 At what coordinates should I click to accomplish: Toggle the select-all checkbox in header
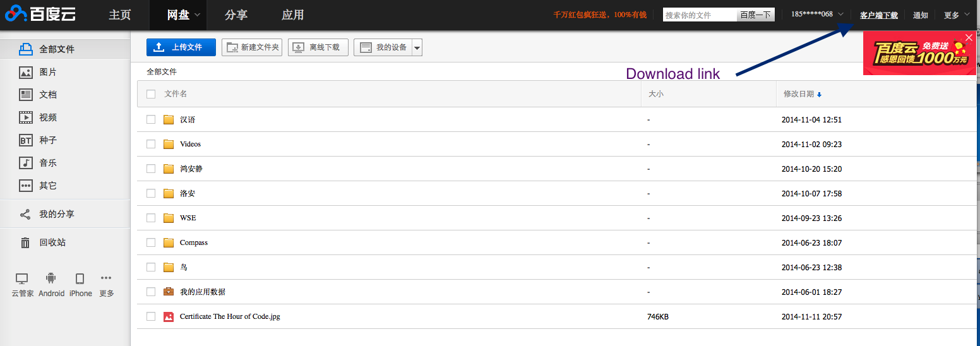coord(151,94)
